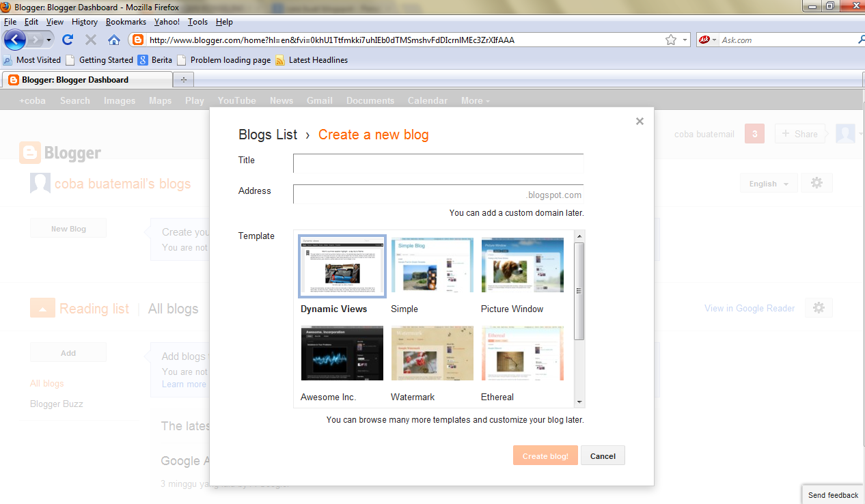Screen dimensions: 865x504
Task: Click the Firefox forward arrow button
Action: [36, 40]
